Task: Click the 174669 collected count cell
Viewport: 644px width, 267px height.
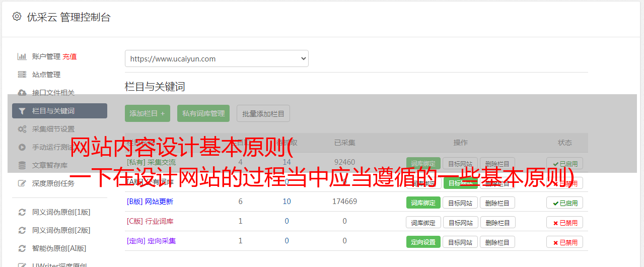Action: 344,202
